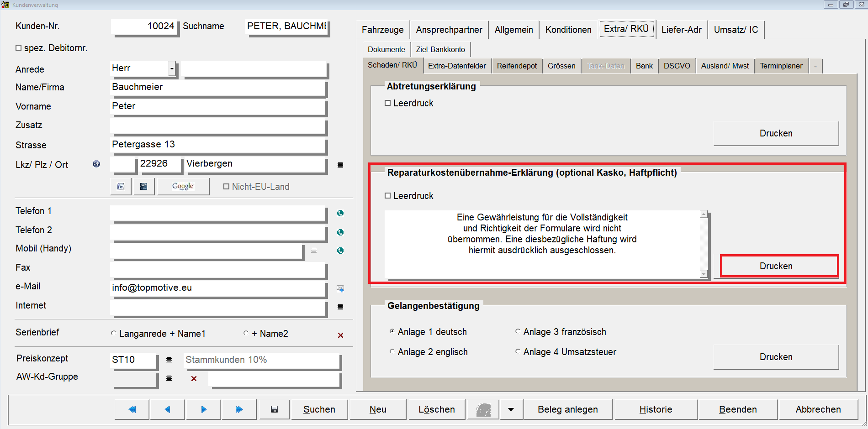Click the dark form icon button beside Word
868x429 pixels.
coord(143,186)
